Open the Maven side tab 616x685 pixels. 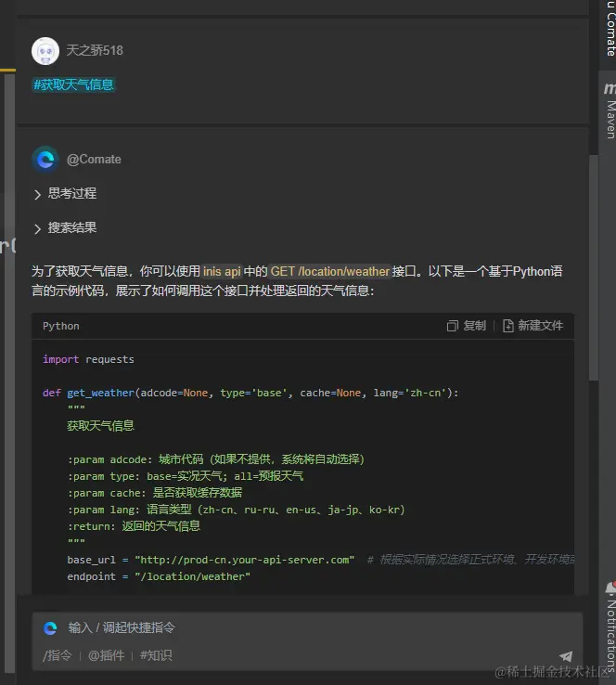(x=610, y=110)
